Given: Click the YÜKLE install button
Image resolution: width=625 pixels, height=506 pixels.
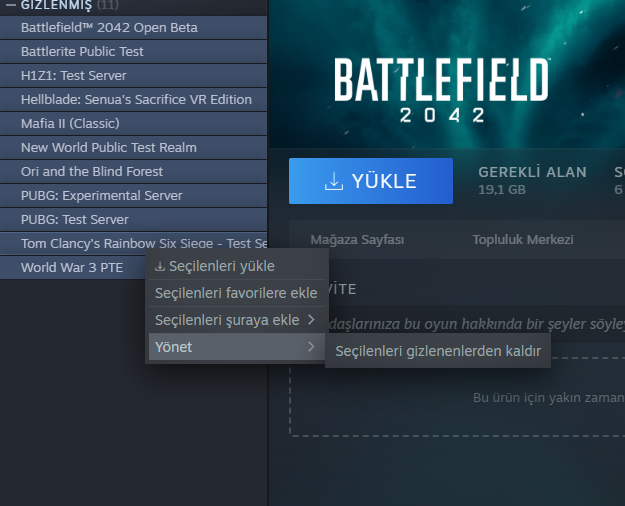Looking at the screenshot, I should click(371, 181).
